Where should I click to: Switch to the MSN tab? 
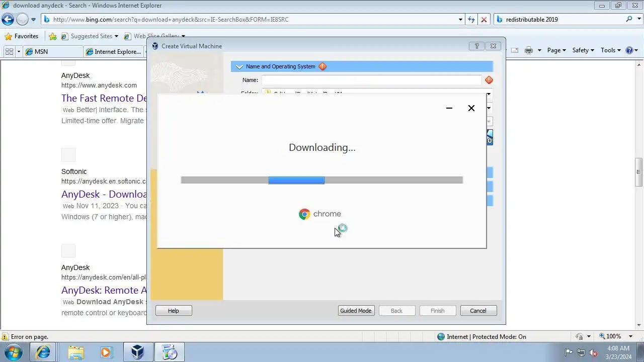tap(53, 51)
